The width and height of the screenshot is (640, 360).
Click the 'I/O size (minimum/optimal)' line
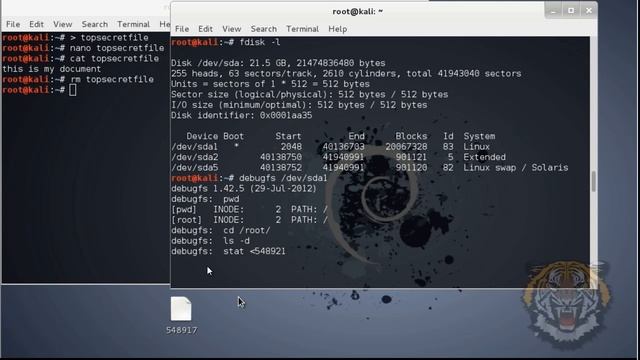pos(299,105)
